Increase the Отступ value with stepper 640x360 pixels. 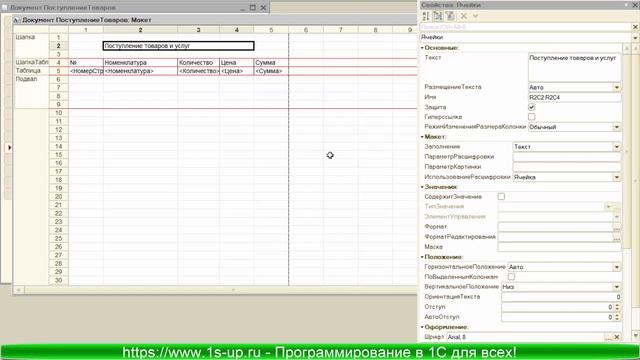(x=617, y=305)
